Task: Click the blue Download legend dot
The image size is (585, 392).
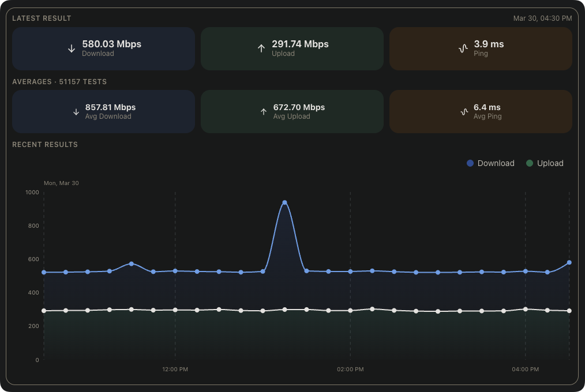Action: click(x=470, y=163)
